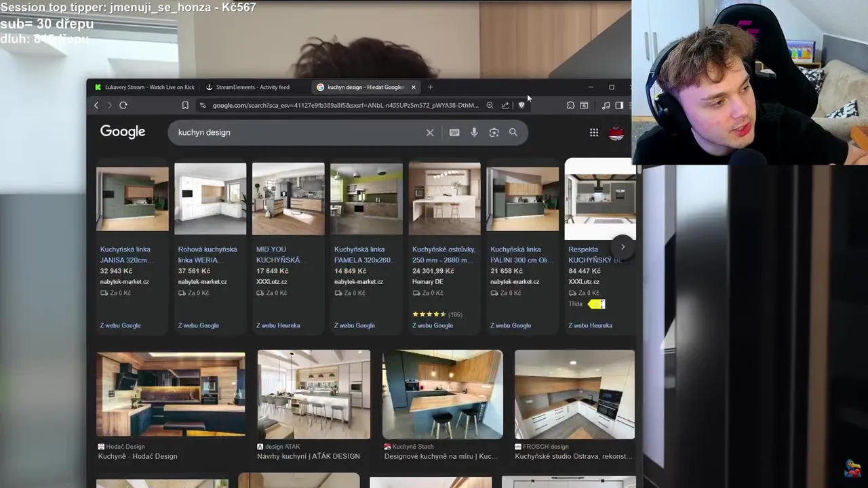Image resolution: width=868 pixels, height=488 pixels.
Task: Click the star rating with 106 reviews
Action: pos(437,314)
